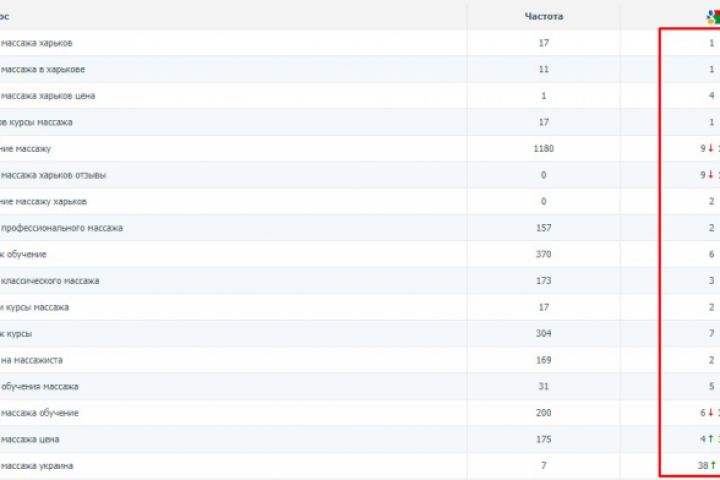Click the frequency value 7 for 'массажа украина'
This screenshot has height=480, width=720.
[x=544, y=466]
